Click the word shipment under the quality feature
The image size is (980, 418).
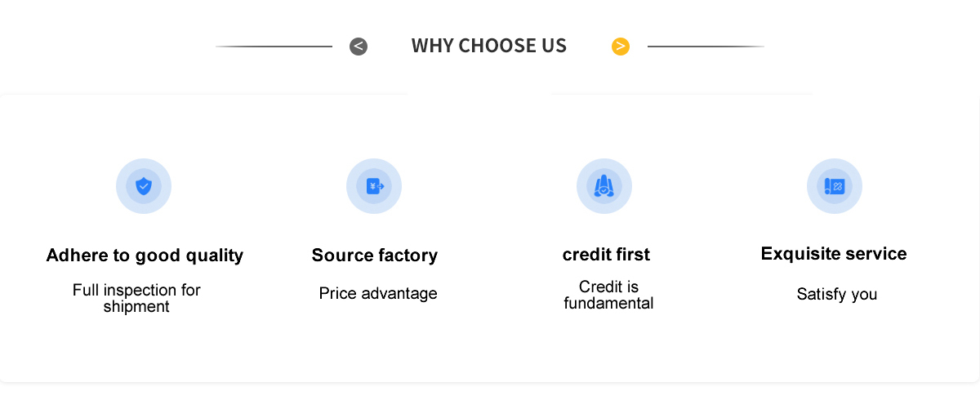(136, 307)
